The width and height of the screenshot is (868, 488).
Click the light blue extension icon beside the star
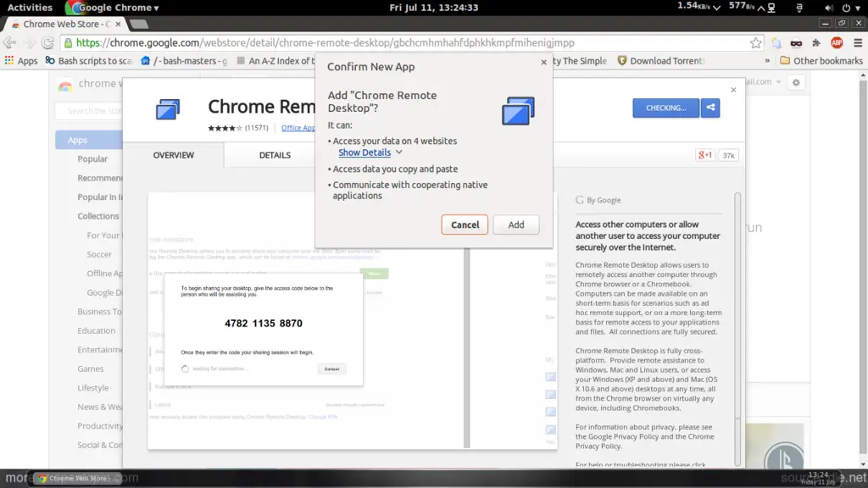776,42
